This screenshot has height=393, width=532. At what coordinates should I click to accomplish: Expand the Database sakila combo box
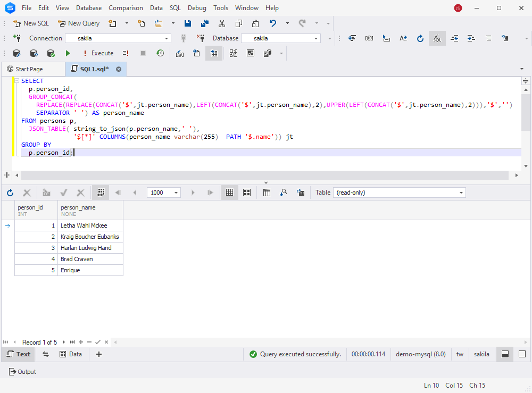[x=281, y=38]
